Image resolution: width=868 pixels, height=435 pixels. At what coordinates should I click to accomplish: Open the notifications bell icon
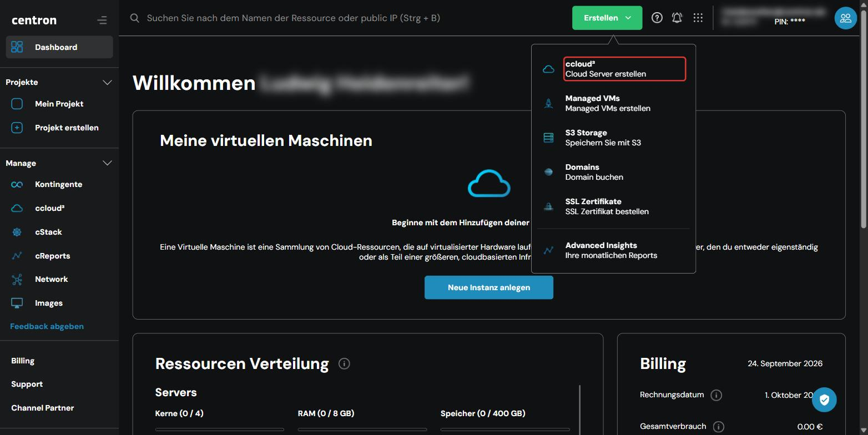point(677,18)
